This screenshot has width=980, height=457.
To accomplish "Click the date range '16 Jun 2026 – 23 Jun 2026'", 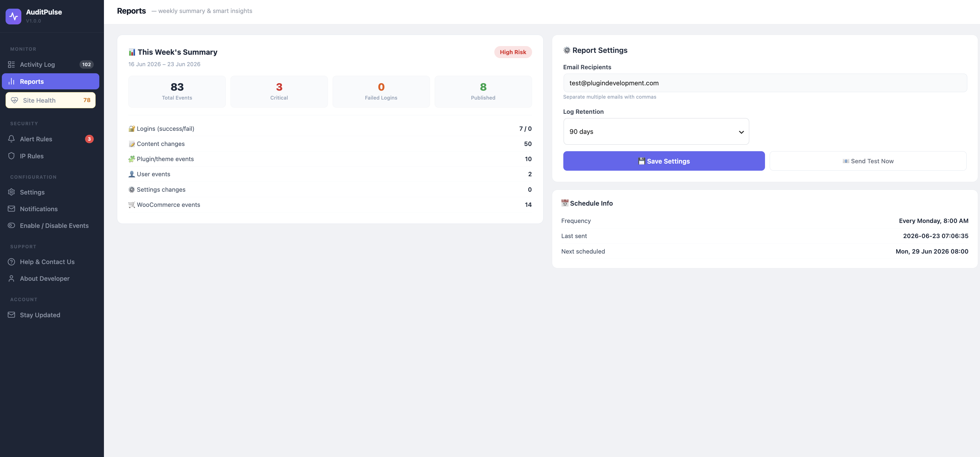I will coord(164,64).
